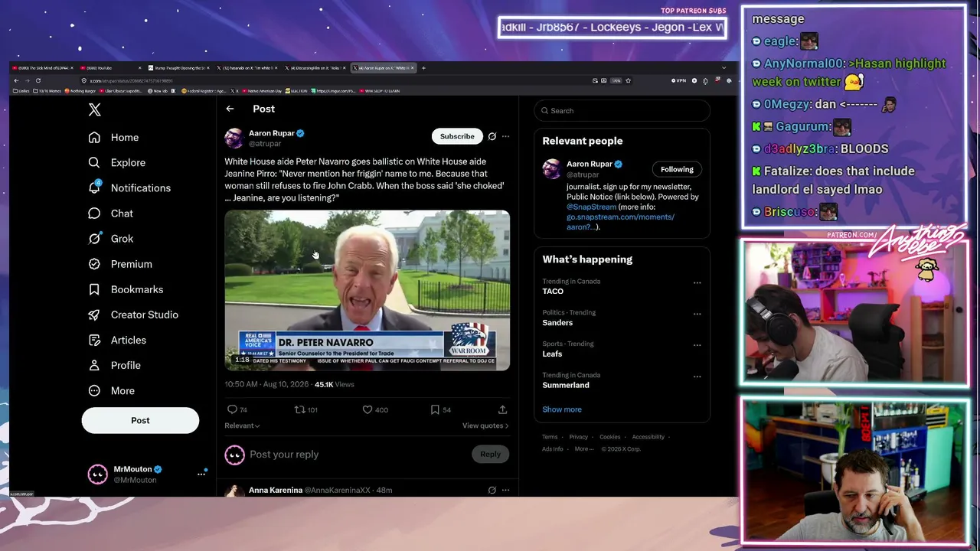Open Cookies footer link
Screen dimensions: 980x551
pos(609,437)
